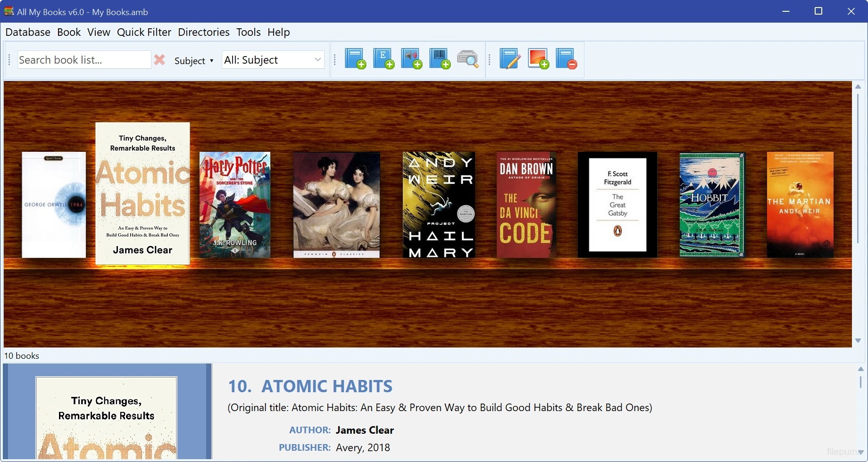Open the View menu
Image resolution: width=868 pixels, height=462 pixels.
[x=99, y=32]
